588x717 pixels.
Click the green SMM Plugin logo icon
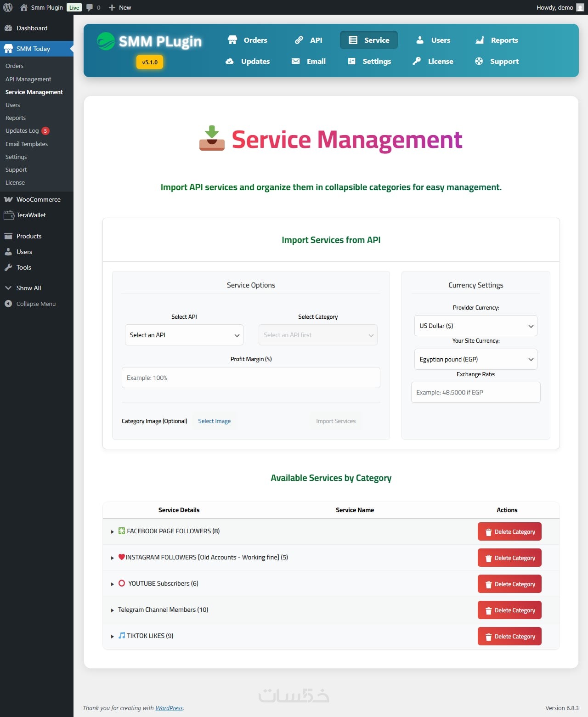coord(106,41)
